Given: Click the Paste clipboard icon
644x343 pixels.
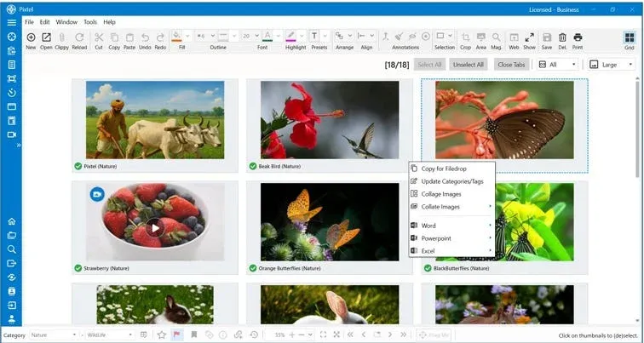Looking at the screenshot, I should 129,37.
